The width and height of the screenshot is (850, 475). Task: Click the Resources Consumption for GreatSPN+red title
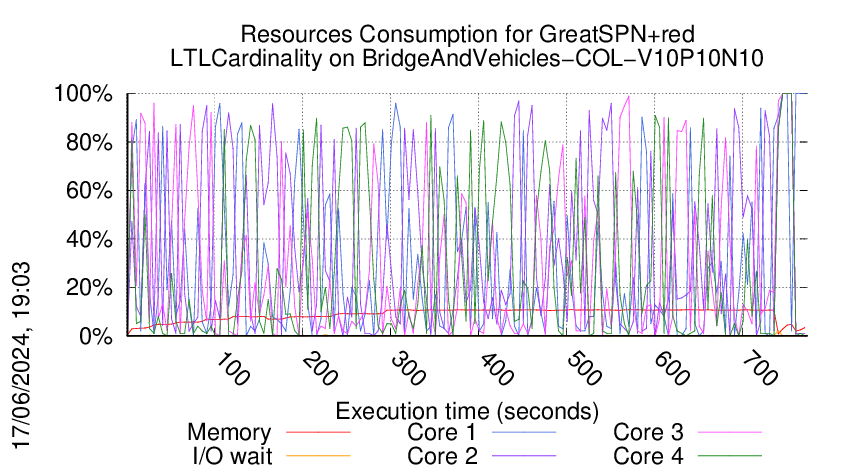click(x=467, y=34)
